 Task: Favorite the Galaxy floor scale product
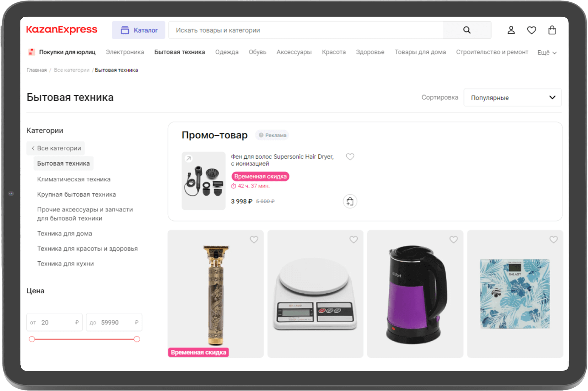pyautogui.click(x=553, y=240)
